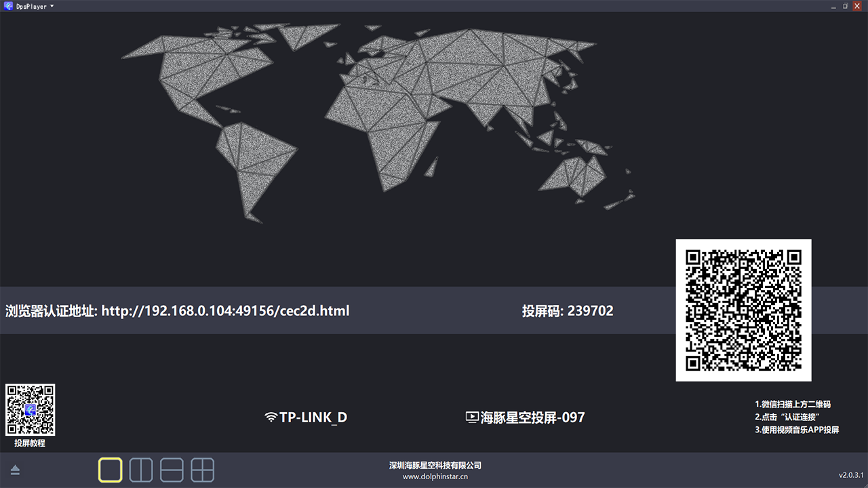Click the eject icon in bottom bar
The height and width of the screenshot is (488, 868).
15,470
